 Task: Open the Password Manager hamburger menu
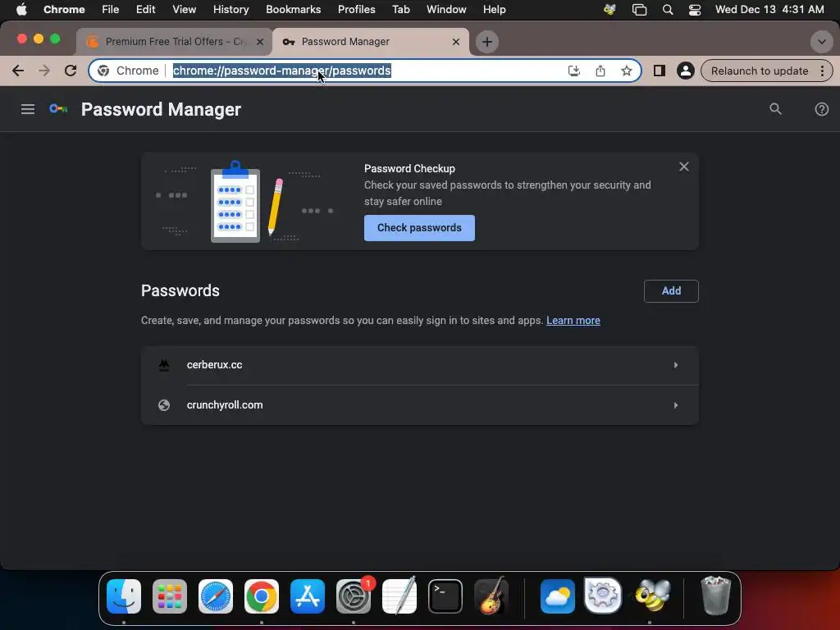click(28, 109)
